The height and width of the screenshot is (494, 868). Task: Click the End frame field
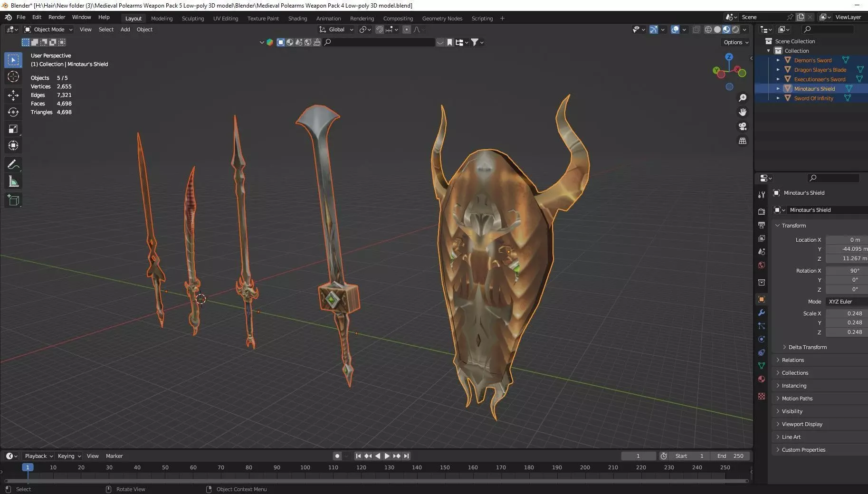click(730, 456)
